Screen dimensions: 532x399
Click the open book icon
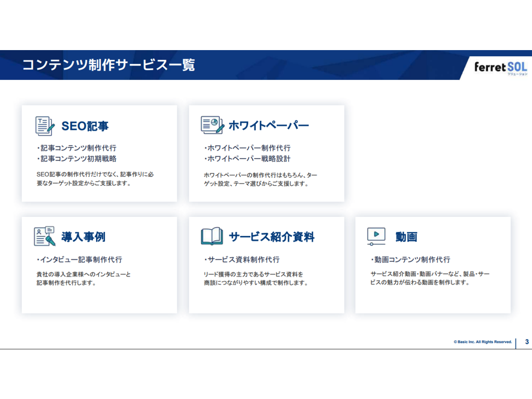tap(212, 236)
